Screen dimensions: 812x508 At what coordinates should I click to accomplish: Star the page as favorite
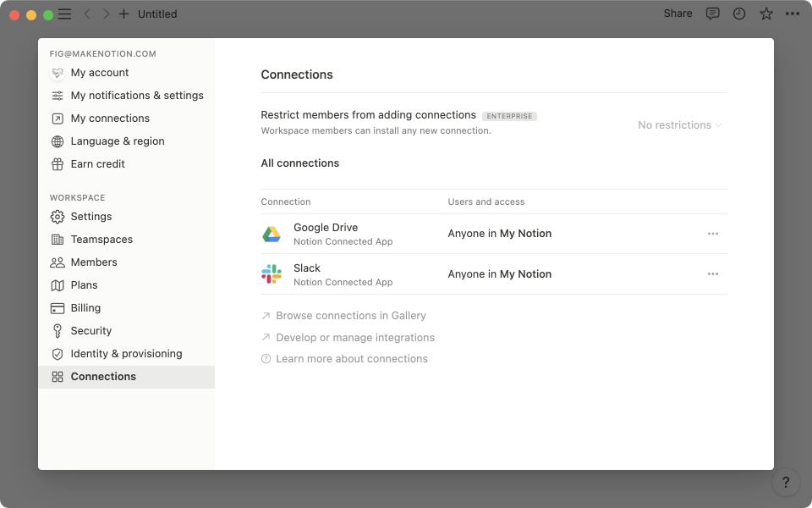(765, 14)
